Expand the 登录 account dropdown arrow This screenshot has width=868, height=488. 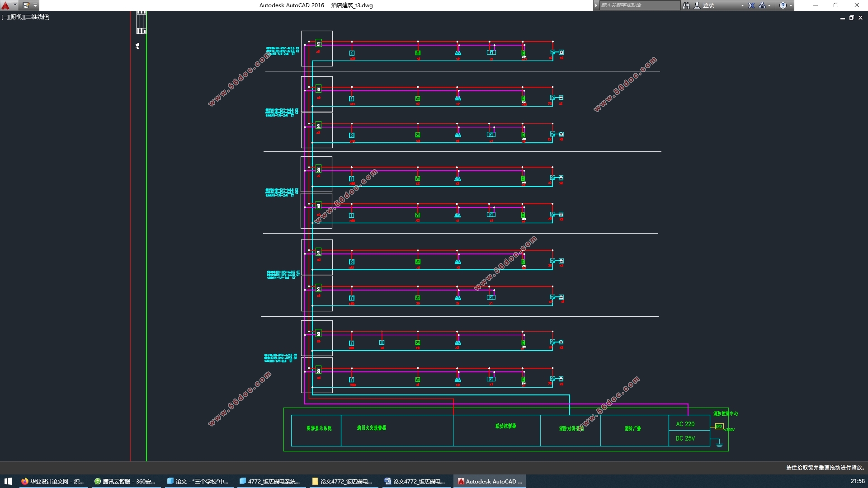(742, 5)
